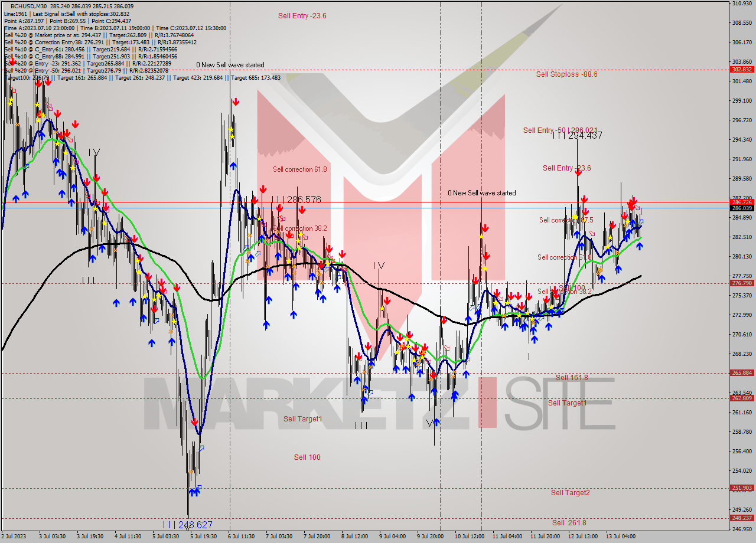Click the red 276.790 price tag

pyautogui.click(x=742, y=283)
